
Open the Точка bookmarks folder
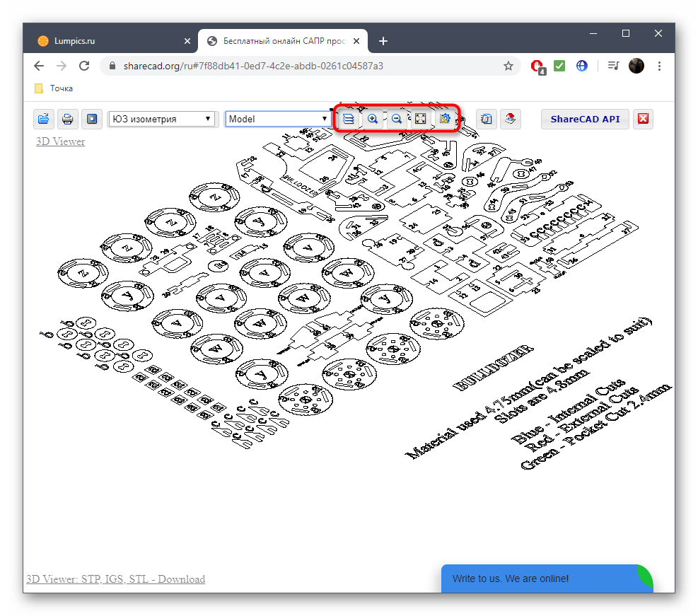pos(54,88)
